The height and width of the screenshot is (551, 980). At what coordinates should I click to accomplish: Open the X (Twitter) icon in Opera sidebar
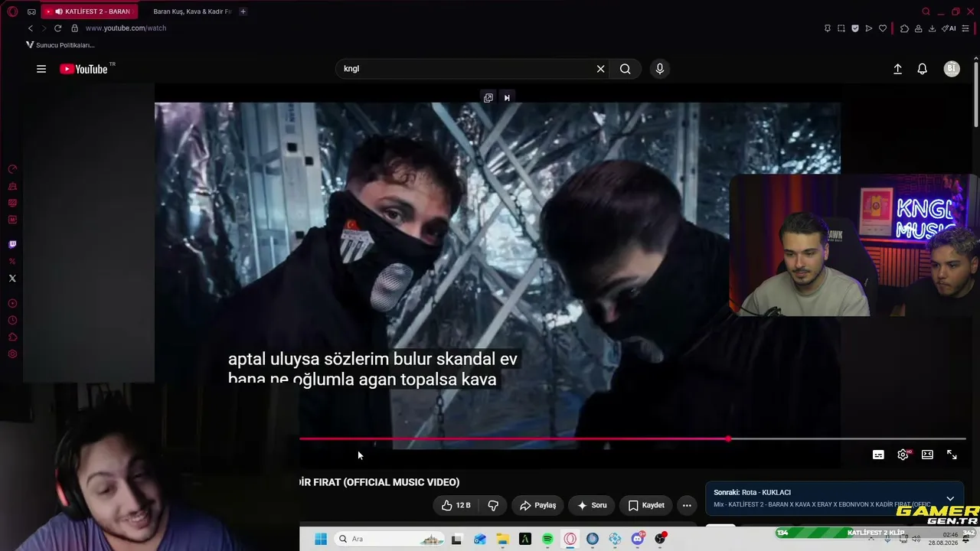12,279
